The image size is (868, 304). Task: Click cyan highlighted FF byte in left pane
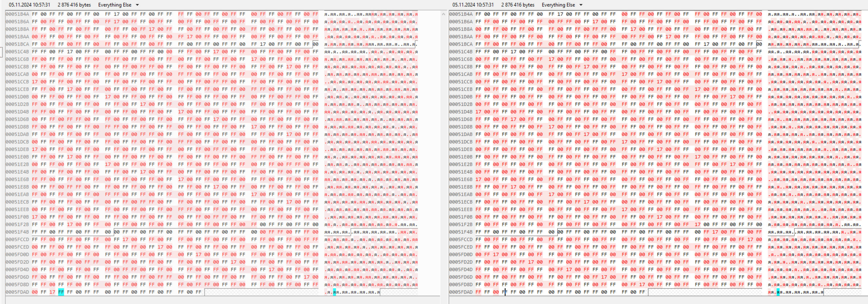click(x=61, y=292)
